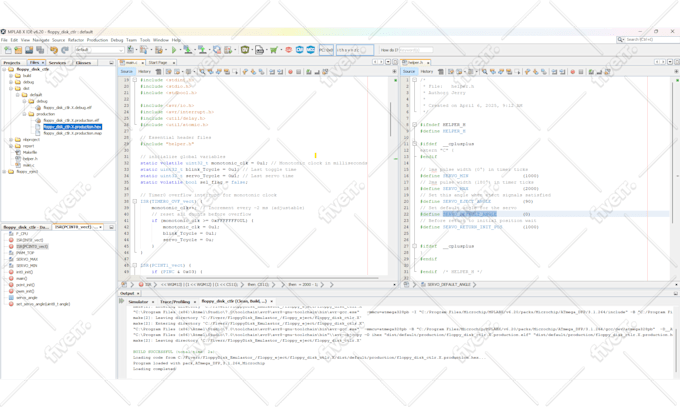This screenshot has height=407, width=680.
Task: Select the Makefile in Files tree
Action: [x=29, y=152]
